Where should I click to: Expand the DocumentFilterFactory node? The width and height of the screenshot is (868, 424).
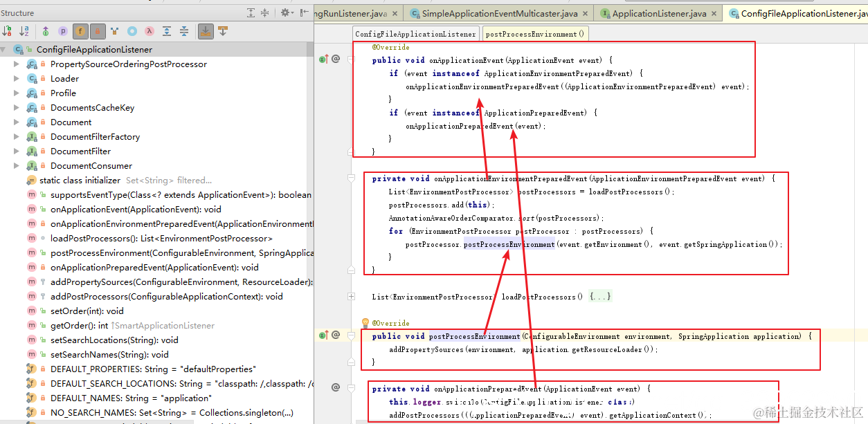click(17, 137)
